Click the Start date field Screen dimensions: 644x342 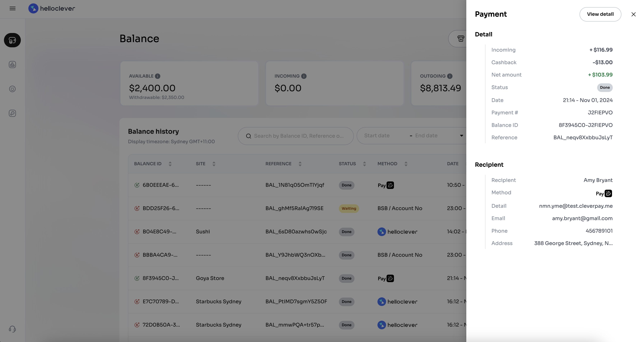click(x=377, y=136)
